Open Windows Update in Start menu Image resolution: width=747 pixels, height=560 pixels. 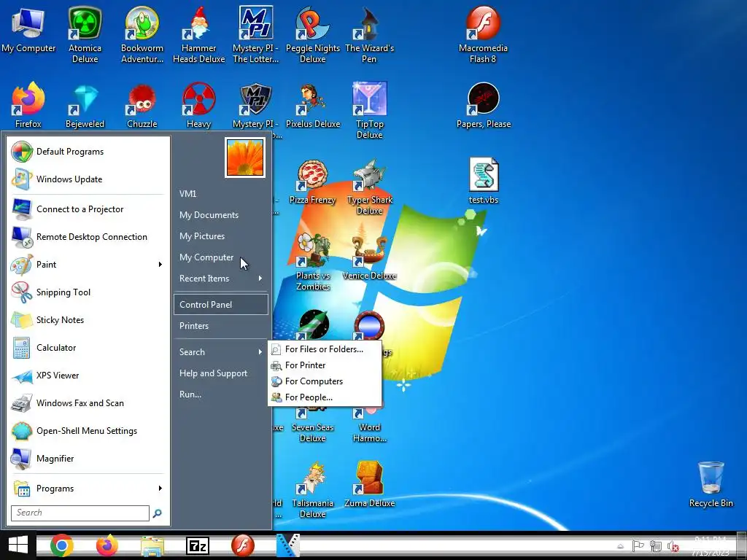point(88,179)
